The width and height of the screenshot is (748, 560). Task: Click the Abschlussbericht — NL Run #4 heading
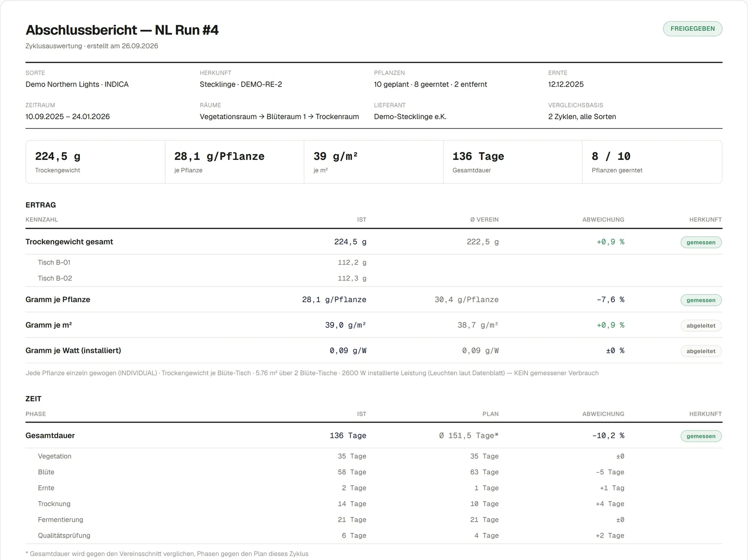pyautogui.click(x=122, y=30)
